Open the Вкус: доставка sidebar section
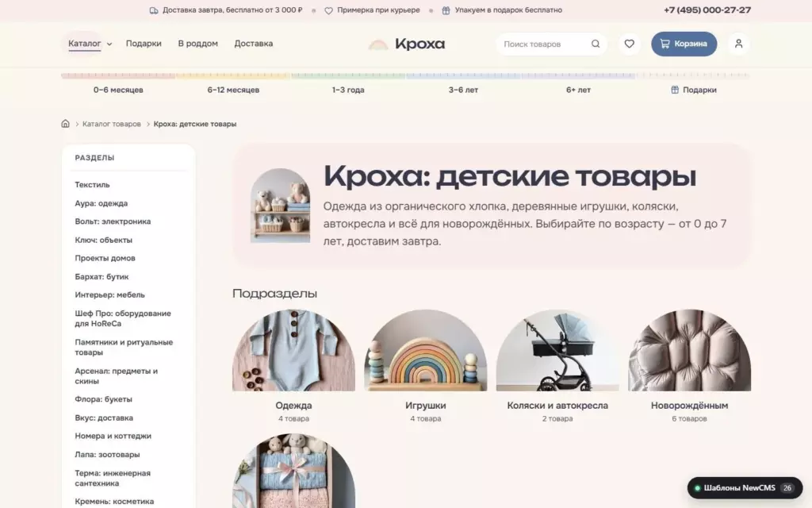812x508 pixels. tap(104, 418)
